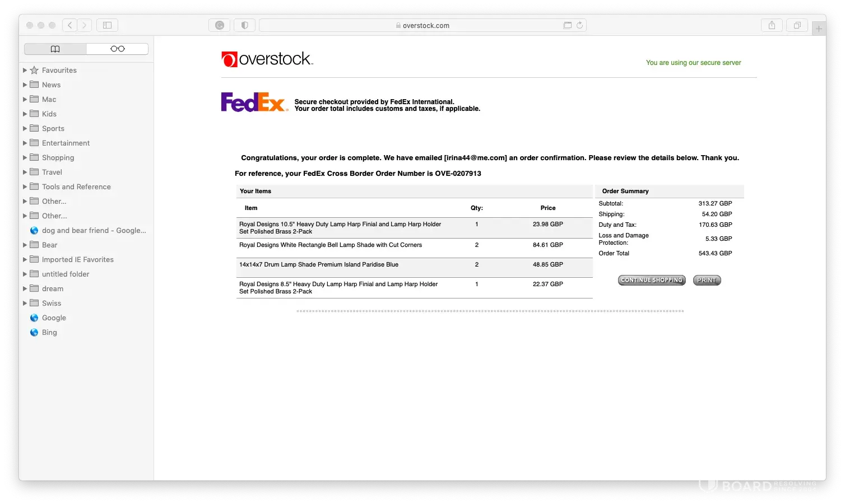Click the globe icon beside Google bookmark
The height and width of the screenshot is (504, 845).
[x=34, y=318]
